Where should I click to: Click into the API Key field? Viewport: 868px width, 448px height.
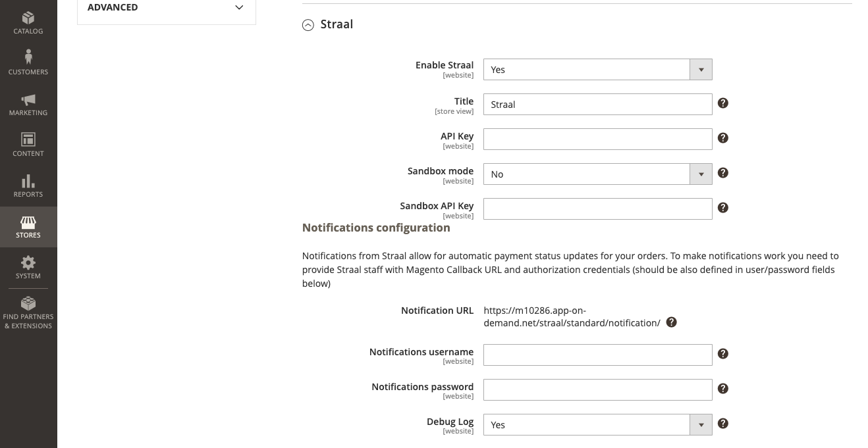pos(597,139)
